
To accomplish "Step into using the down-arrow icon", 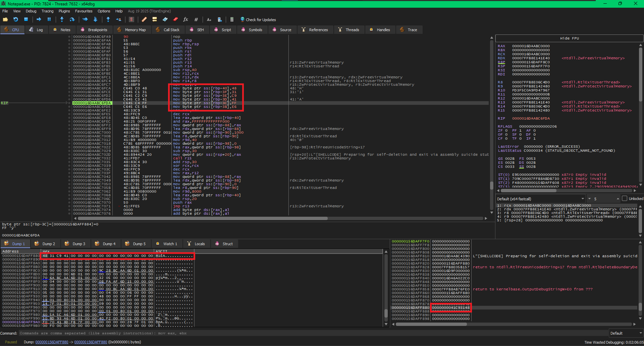I will click(x=62, y=20).
